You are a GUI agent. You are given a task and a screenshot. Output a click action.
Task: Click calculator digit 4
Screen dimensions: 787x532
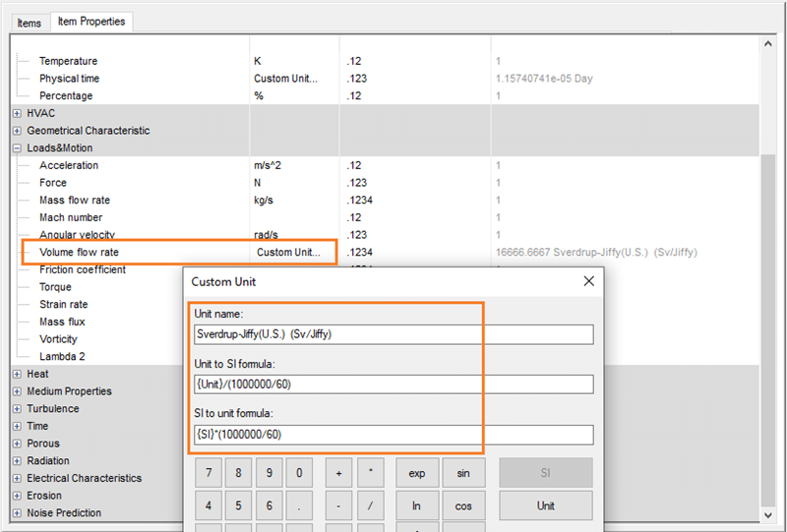[209, 505]
